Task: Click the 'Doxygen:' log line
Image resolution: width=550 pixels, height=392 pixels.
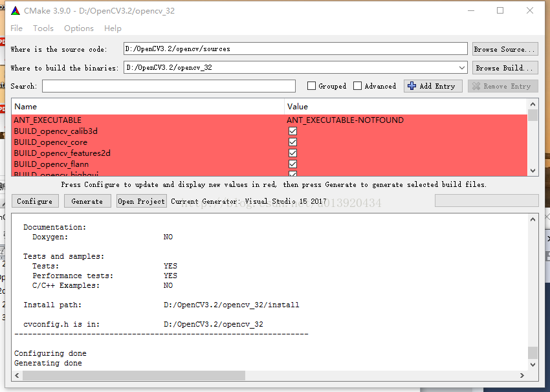Action: point(50,237)
